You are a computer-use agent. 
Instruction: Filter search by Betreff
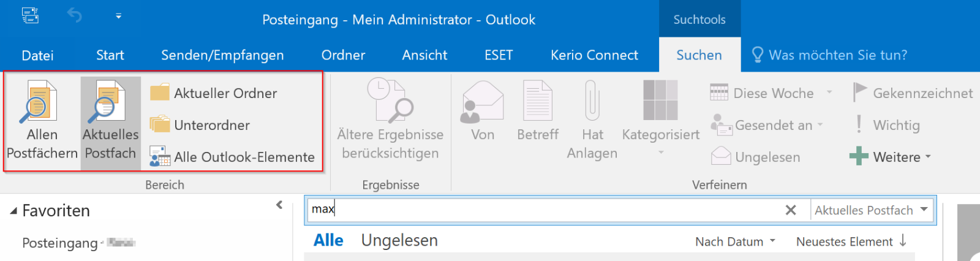coord(537,112)
